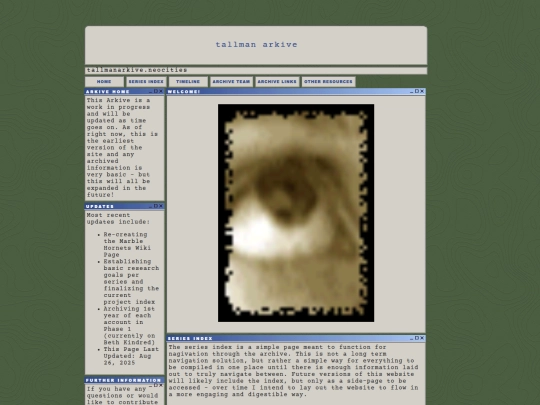Click the tallmanarkive.neocities address bar
The height and width of the screenshot is (405, 540).
pyautogui.click(x=256, y=70)
